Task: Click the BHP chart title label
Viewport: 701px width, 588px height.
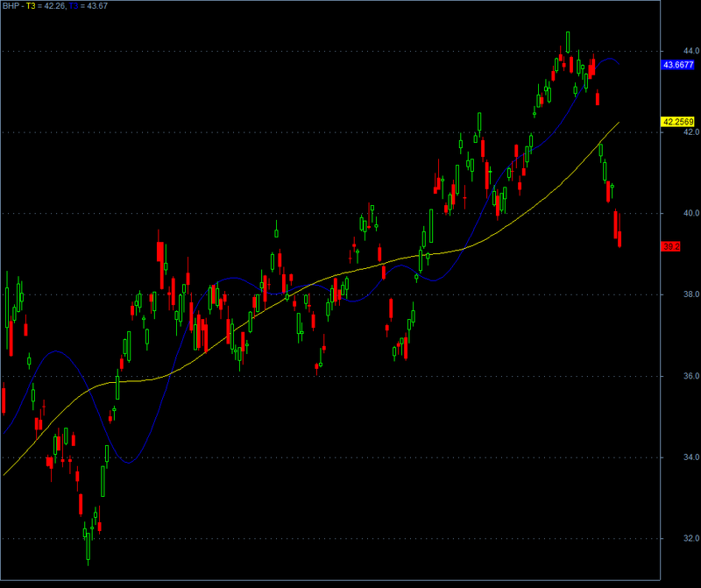Action: click(11, 6)
